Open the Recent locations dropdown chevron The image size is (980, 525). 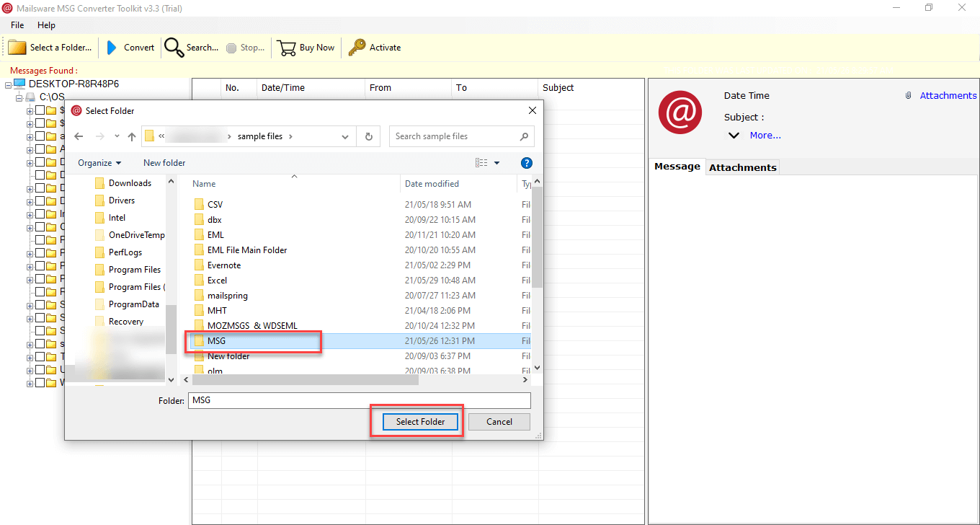pos(117,136)
